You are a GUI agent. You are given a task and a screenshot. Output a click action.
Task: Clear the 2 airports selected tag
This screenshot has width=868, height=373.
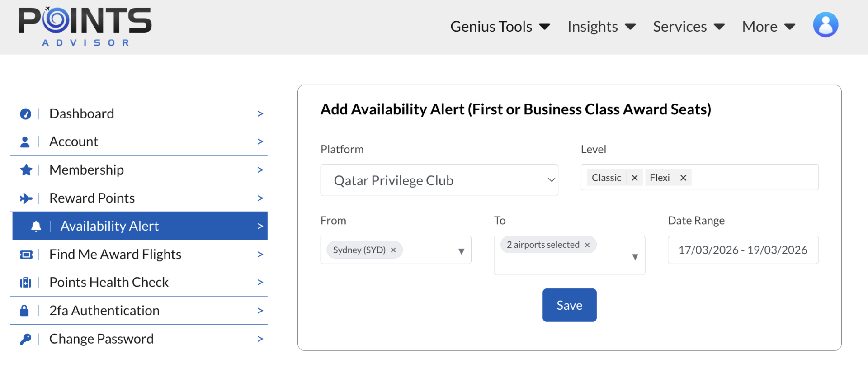click(587, 245)
